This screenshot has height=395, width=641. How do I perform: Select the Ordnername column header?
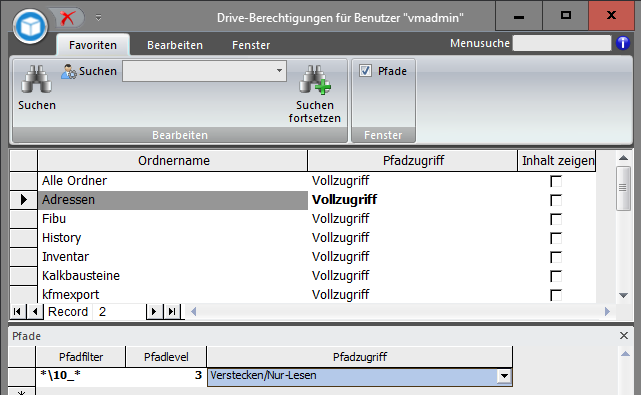click(173, 161)
